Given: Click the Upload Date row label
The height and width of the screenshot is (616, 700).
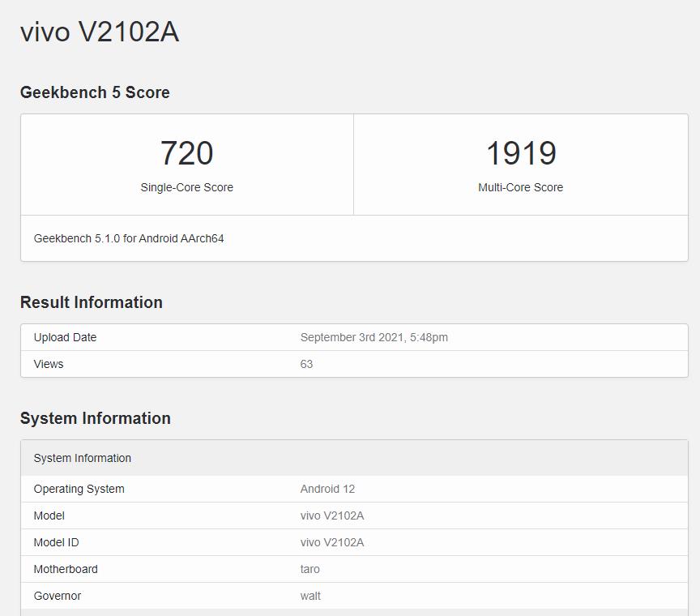Looking at the screenshot, I should click(x=65, y=337).
